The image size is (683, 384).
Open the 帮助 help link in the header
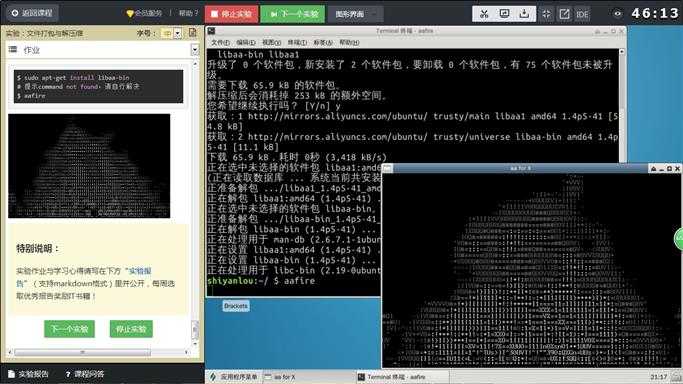tap(188, 13)
